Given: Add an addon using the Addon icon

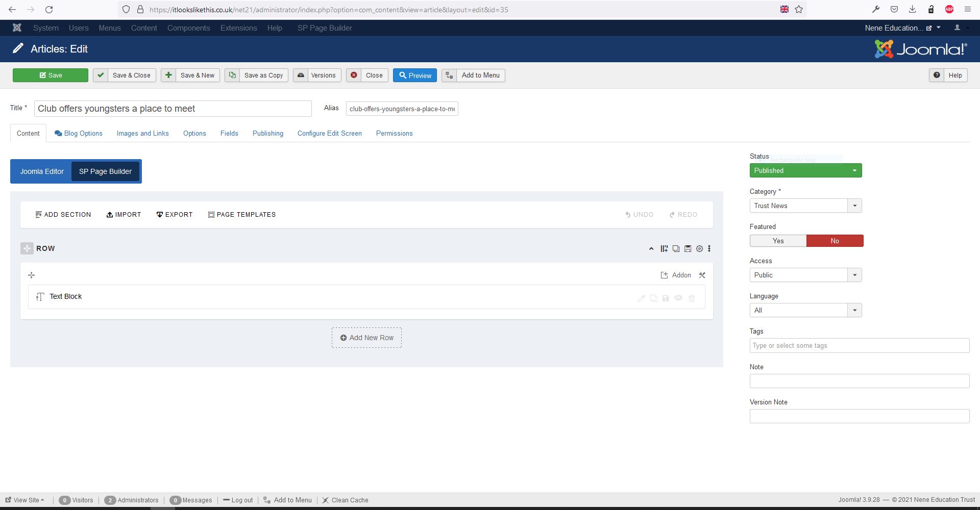Looking at the screenshot, I should point(676,275).
